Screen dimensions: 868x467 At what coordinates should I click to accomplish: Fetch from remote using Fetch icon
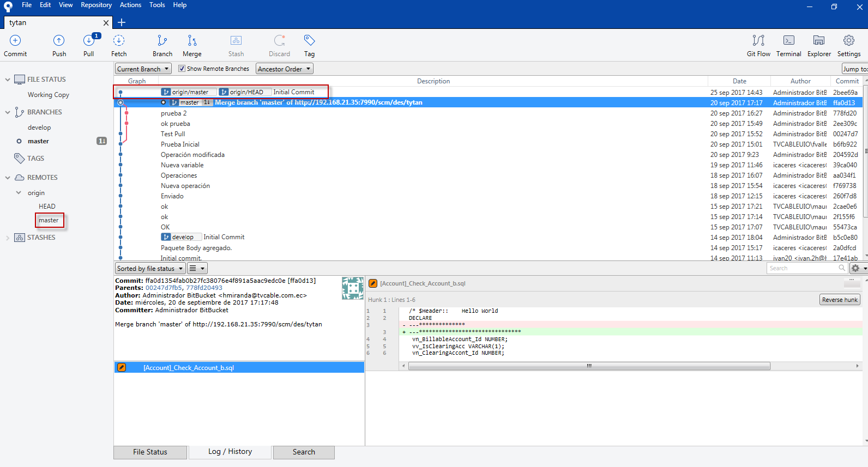(x=119, y=40)
